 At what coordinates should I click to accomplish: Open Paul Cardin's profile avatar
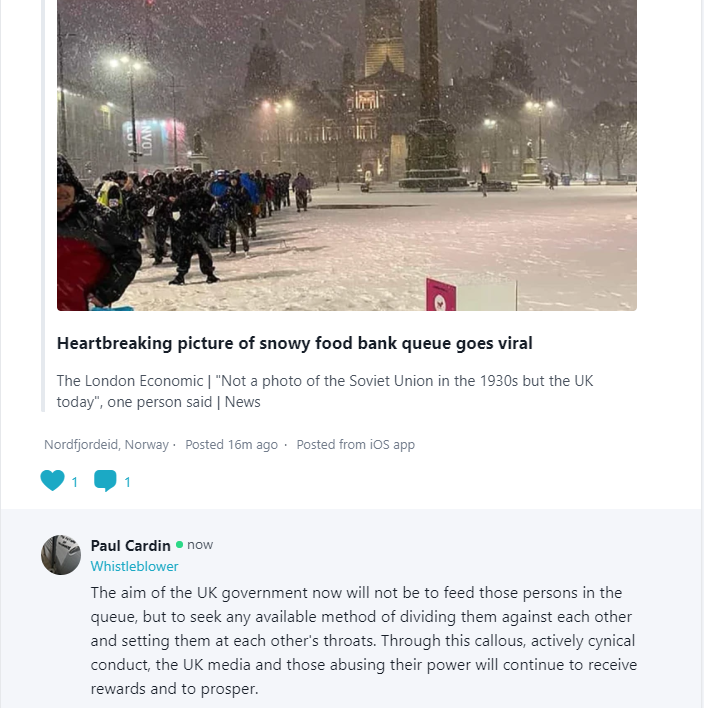(x=61, y=555)
